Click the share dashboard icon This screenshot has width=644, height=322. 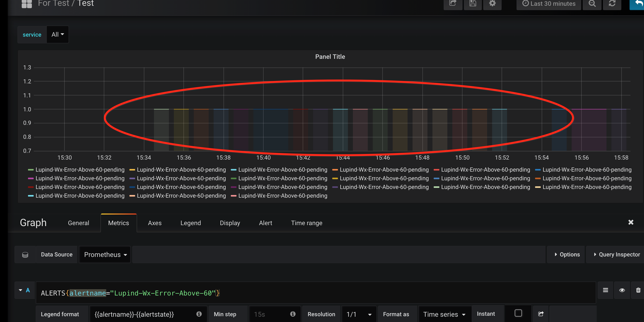[453, 3]
